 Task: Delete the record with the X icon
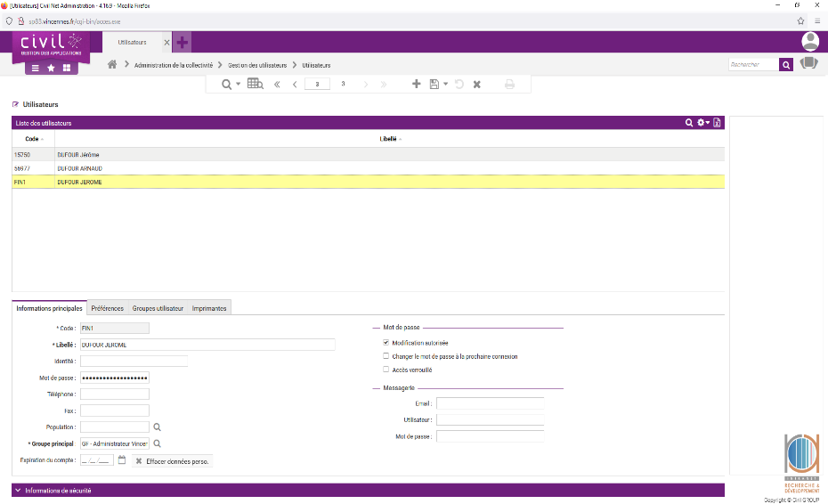pos(477,85)
